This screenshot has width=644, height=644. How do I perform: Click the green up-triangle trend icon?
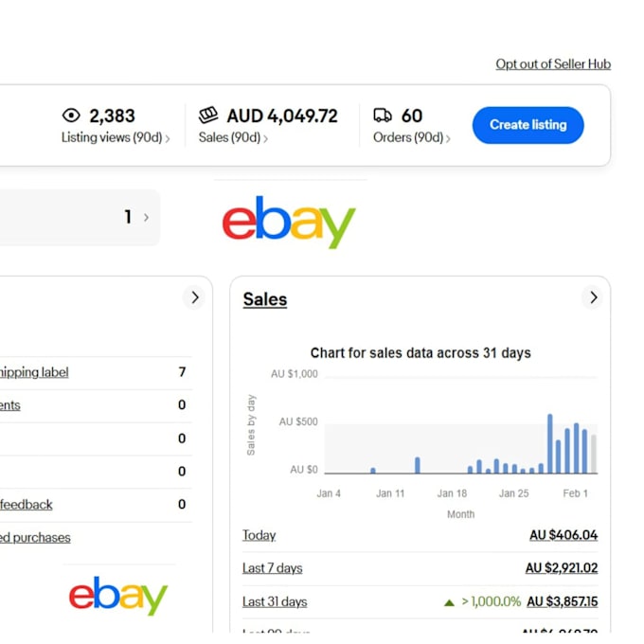tap(449, 602)
